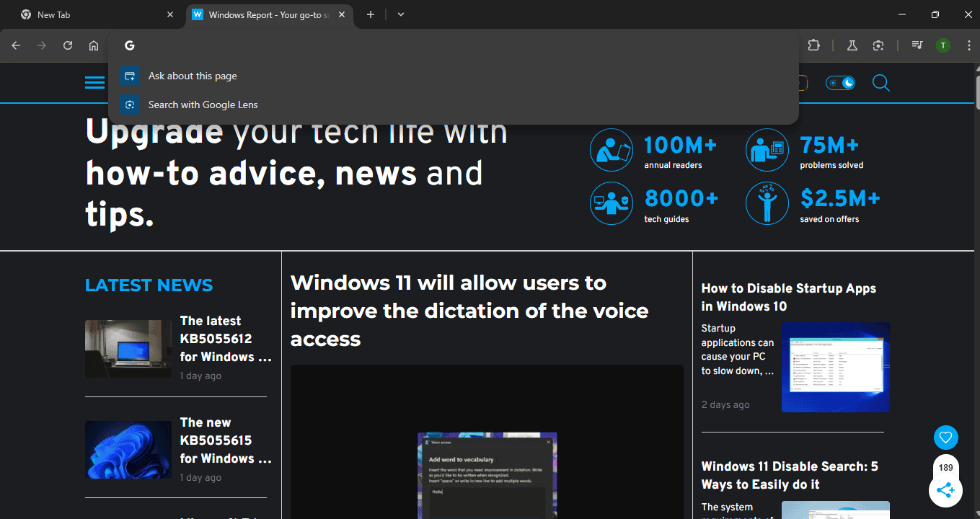Click the 8000+ statistic text
Screen dimensions: 980x519
pyautogui.click(x=681, y=198)
